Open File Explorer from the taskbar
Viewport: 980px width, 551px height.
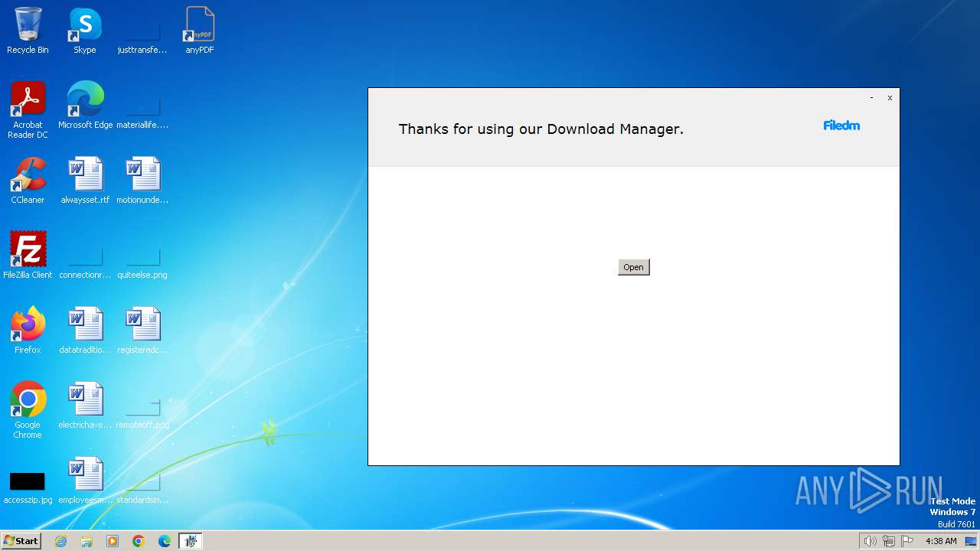coord(87,541)
